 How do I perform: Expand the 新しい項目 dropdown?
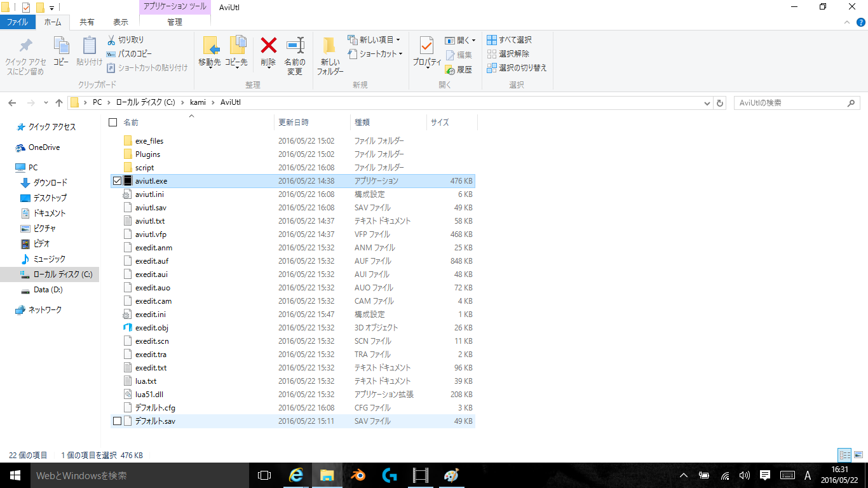(x=398, y=40)
